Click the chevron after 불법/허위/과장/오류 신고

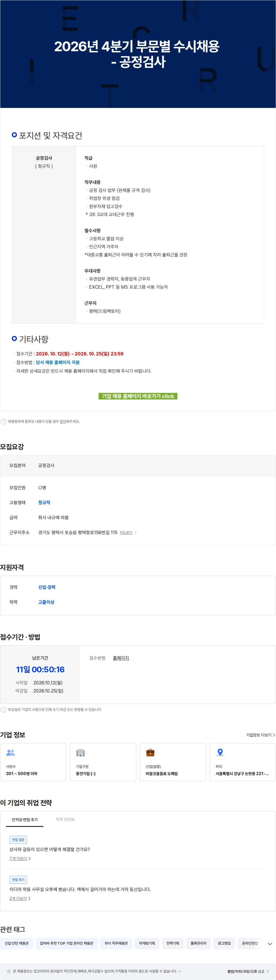268,971
